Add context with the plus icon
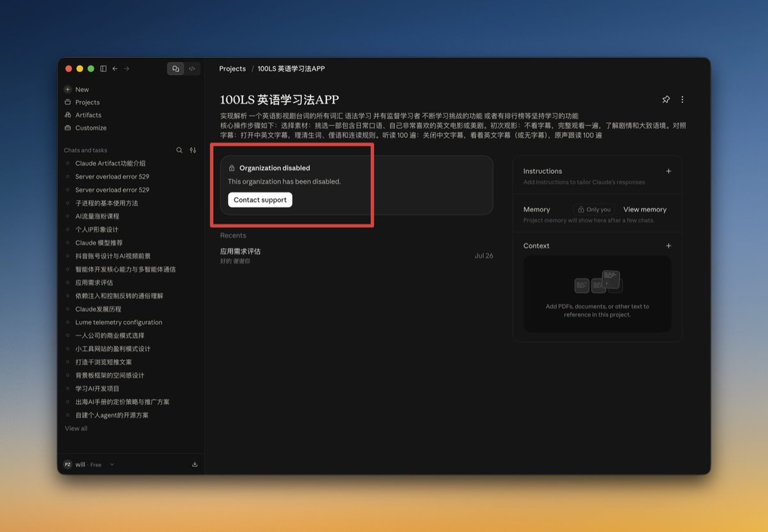Image resolution: width=768 pixels, height=532 pixels. tap(669, 246)
